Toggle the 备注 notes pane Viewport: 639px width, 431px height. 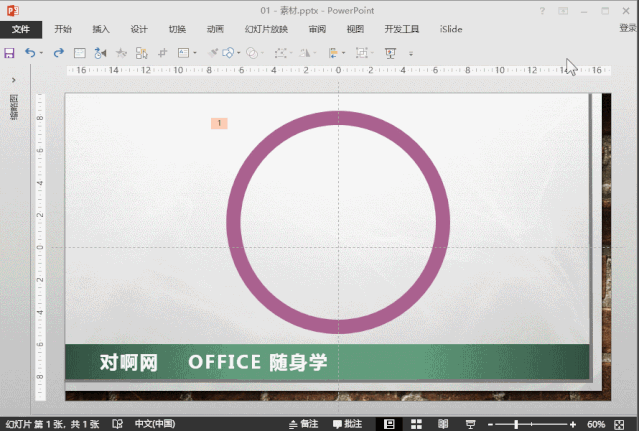click(x=304, y=424)
